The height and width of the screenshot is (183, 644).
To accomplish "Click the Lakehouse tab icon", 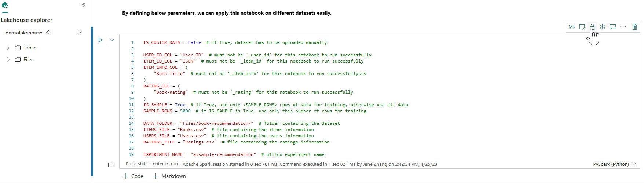I will point(5,5).
